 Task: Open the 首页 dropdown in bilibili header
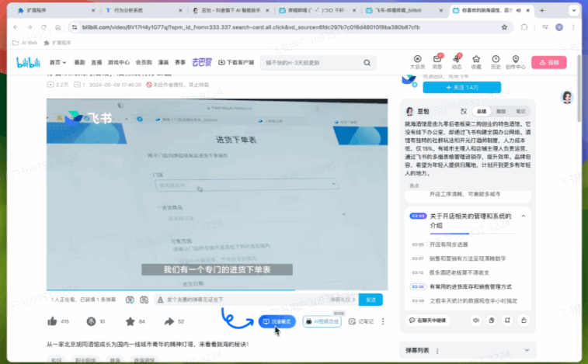pos(56,62)
